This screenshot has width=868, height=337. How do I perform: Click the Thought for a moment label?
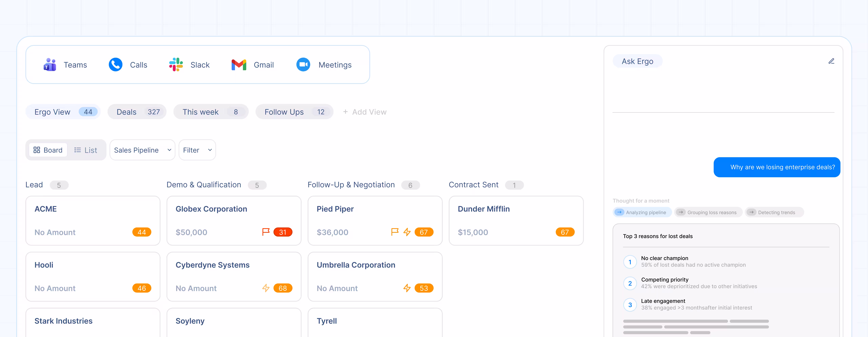tap(641, 201)
